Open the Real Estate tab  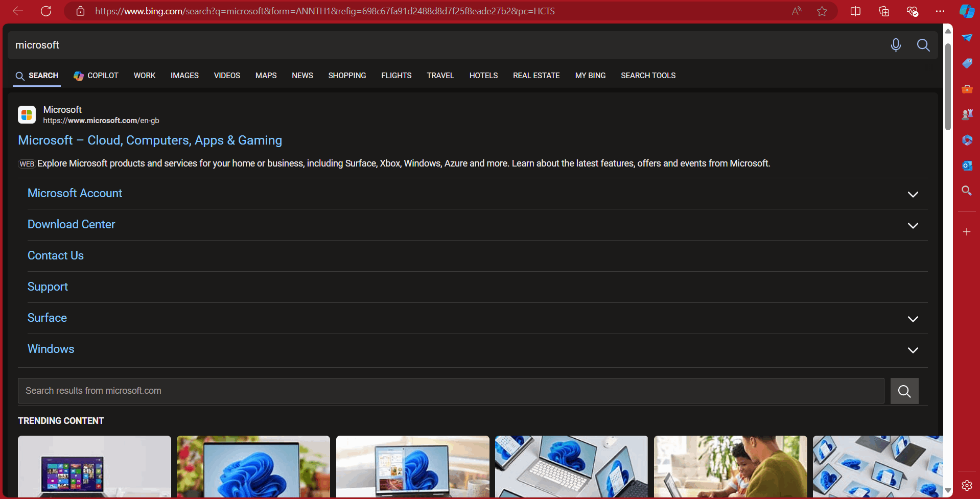point(536,76)
